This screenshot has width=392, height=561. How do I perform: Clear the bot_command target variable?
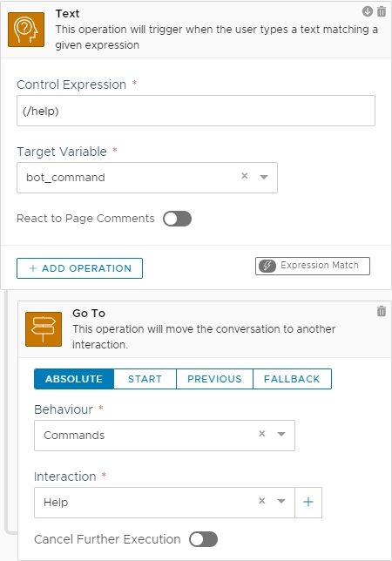(245, 176)
